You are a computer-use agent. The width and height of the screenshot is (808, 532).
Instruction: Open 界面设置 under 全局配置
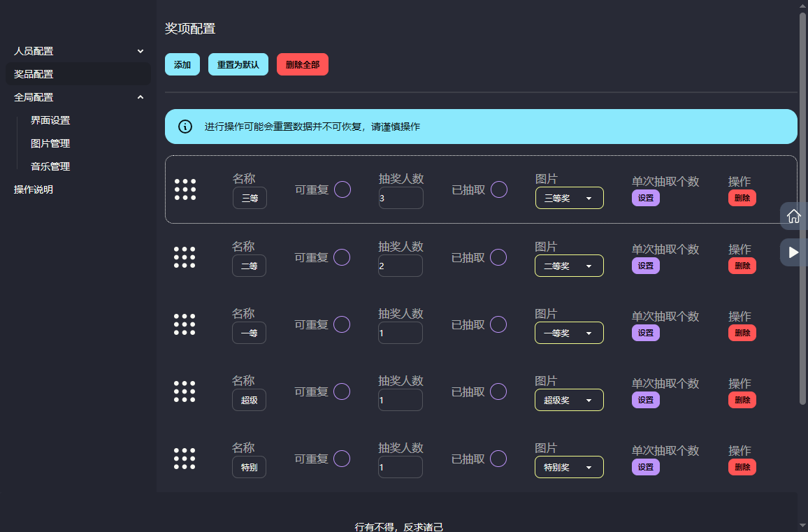[50, 120]
